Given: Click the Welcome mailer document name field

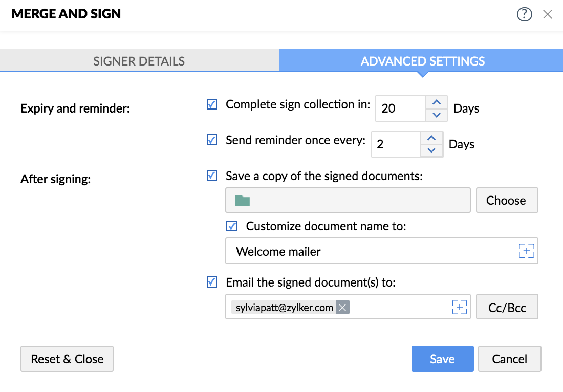Looking at the screenshot, I should click(369, 251).
